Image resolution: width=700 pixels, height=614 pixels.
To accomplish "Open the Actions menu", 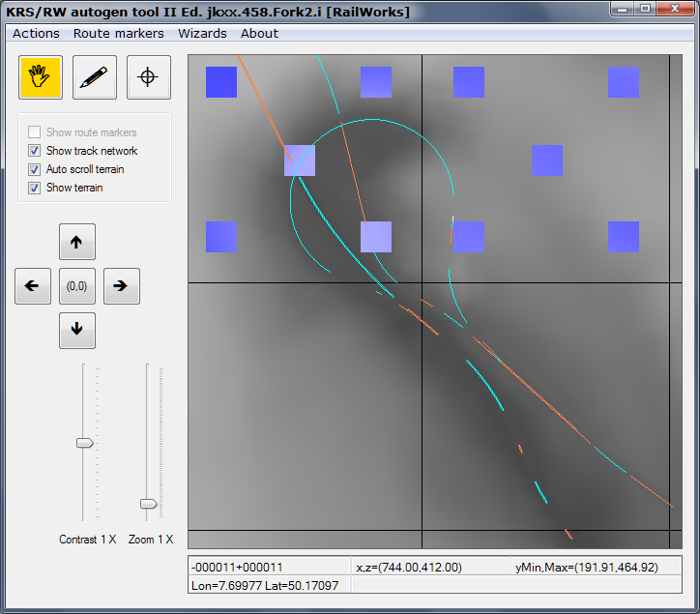I will tap(36, 34).
